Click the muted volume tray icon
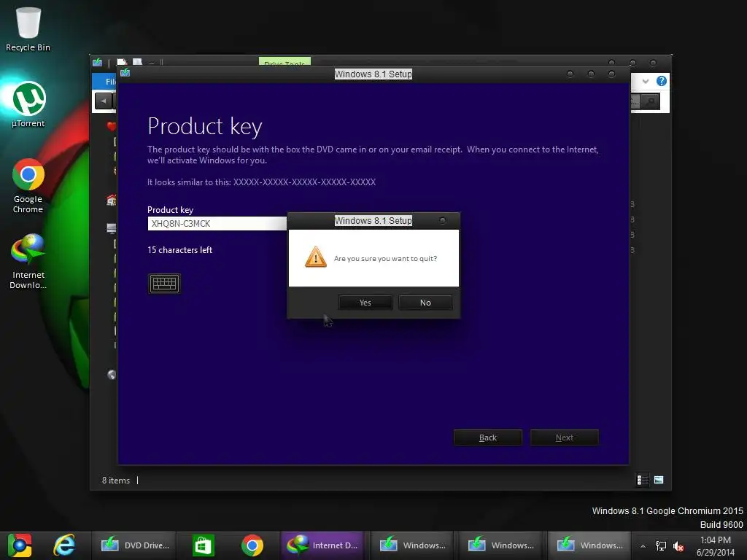 [678, 546]
